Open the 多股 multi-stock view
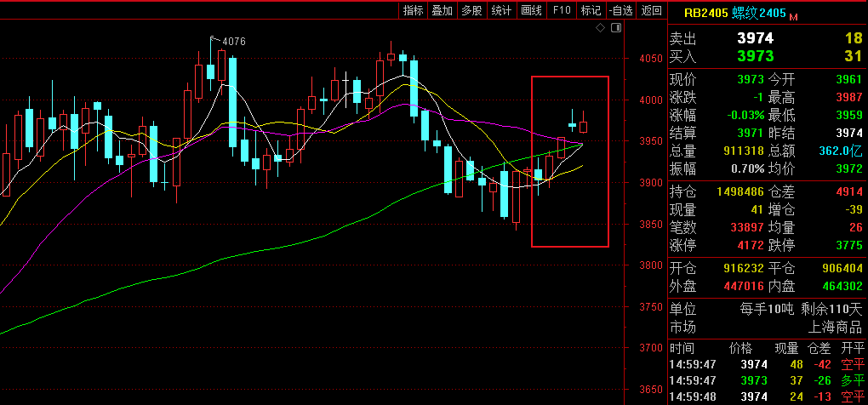 coord(471,10)
